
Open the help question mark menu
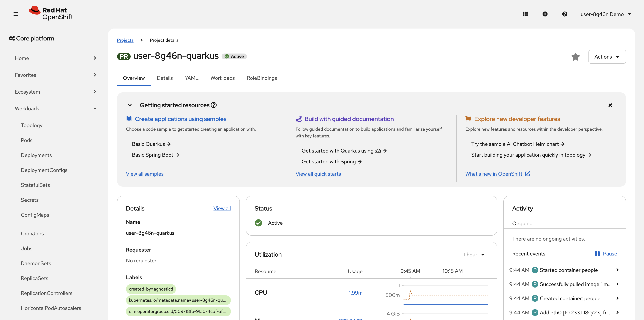point(564,14)
